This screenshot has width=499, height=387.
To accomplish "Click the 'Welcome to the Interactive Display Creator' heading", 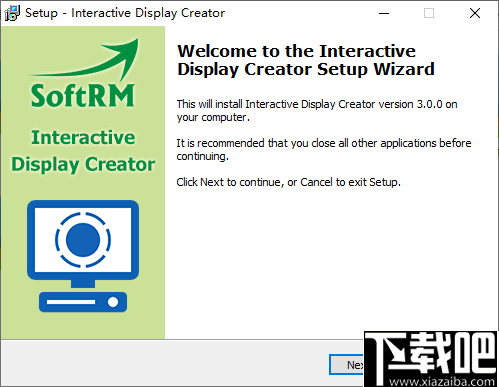I will pyautogui.click(x=306, y=60).
